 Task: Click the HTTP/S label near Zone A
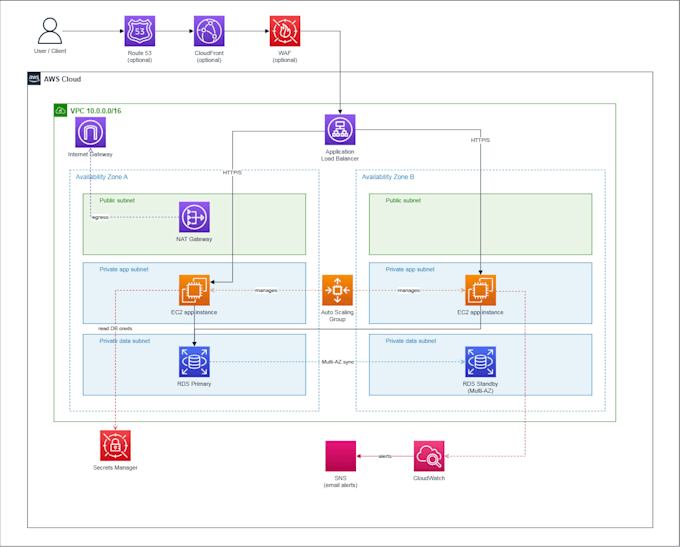[232, 173]
